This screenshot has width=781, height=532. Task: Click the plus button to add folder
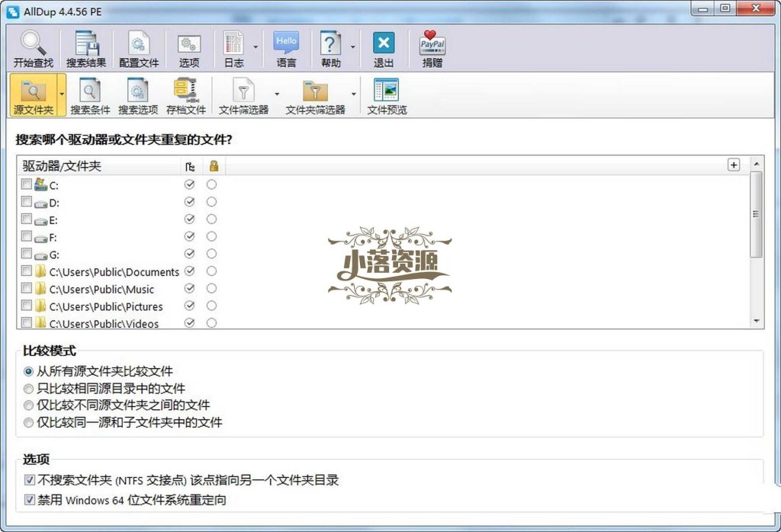pos(734,165)
